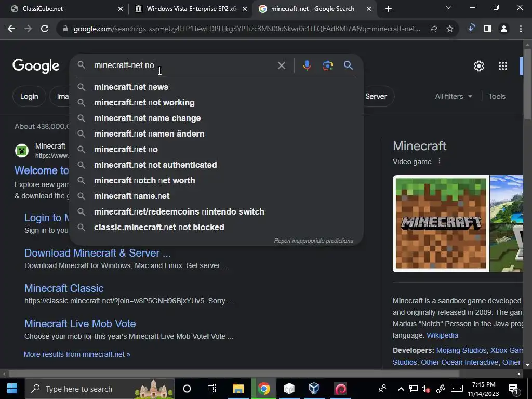Click Chrome icon in taskbar
This screenshot has height=399, width=532.
pyautogui.click(x=263, y=389)
